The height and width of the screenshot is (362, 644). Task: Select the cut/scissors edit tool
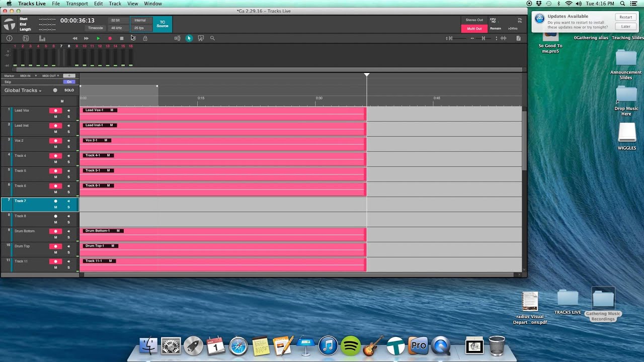pyautogui.click(x=201, y=38)
